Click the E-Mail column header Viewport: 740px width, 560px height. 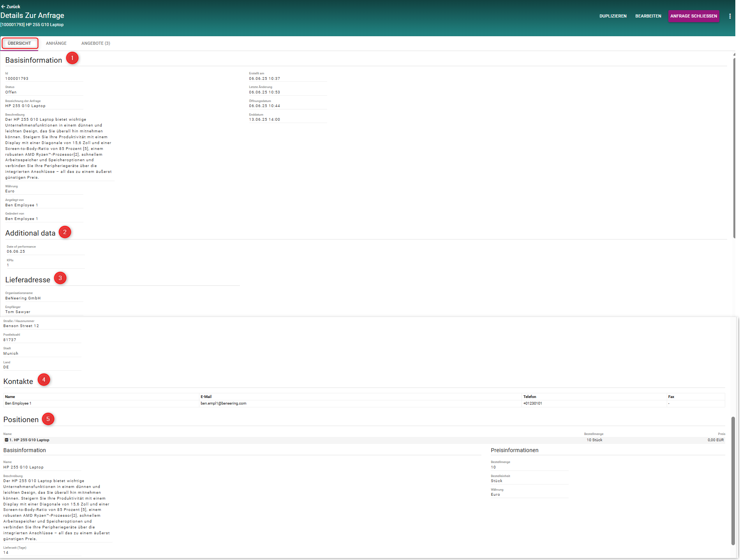[206, 397]
